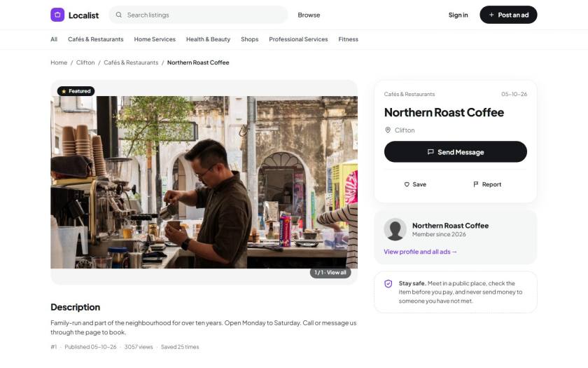Select the Home Services category tab

155,39
